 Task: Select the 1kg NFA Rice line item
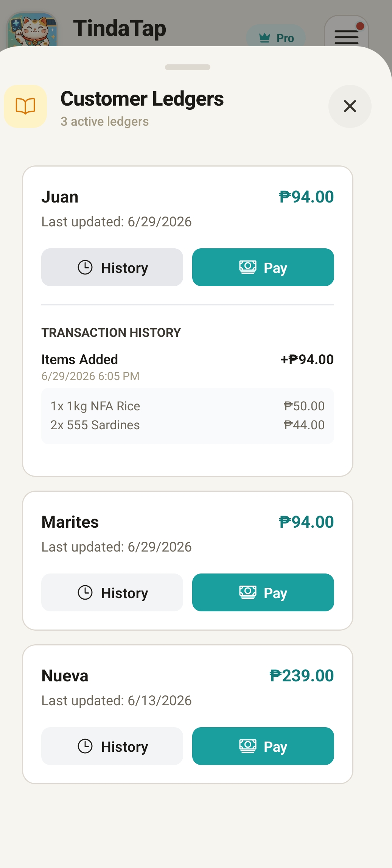pos(188,406)
